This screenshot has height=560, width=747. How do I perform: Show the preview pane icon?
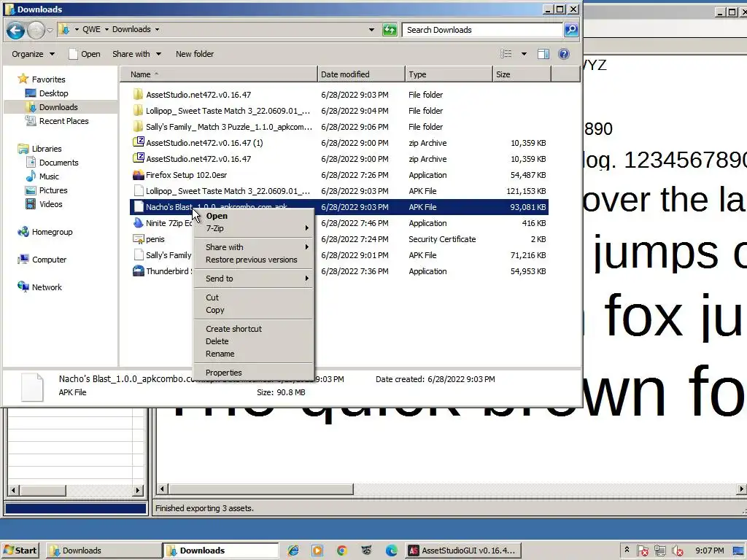coord(543,54)
